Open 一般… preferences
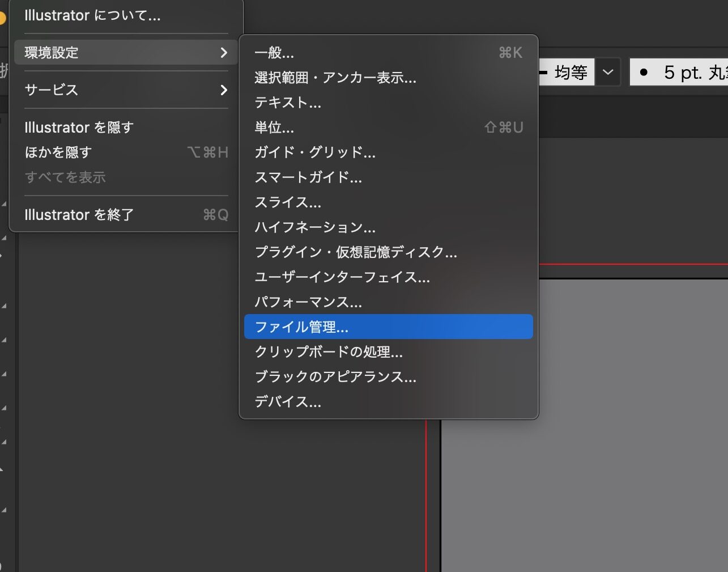Viewport: 728px width, 572px height. tap(389, 53)
